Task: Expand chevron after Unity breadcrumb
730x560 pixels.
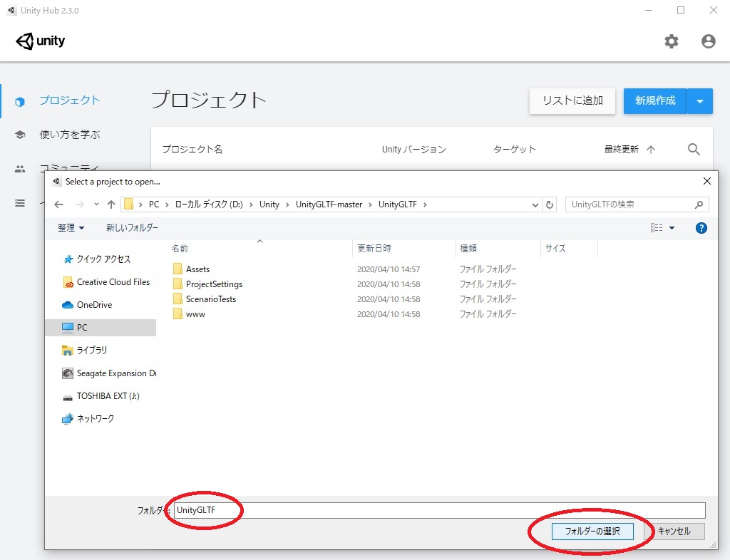Action: [287, 204]
